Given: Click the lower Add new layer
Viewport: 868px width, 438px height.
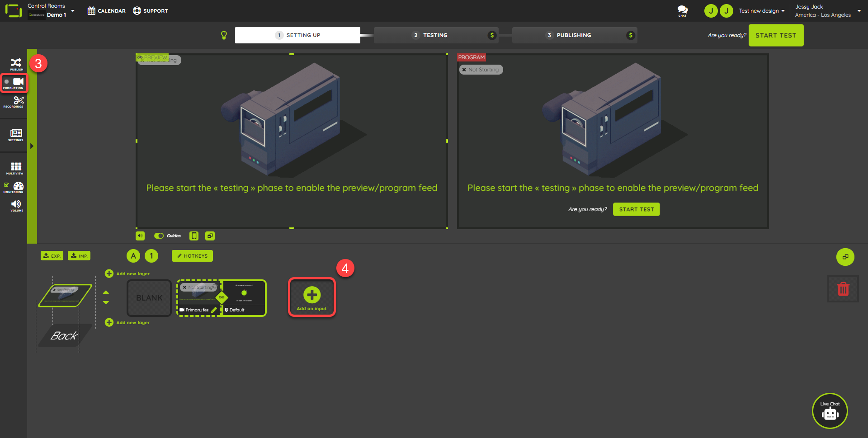Looking at the screenshot, I should [x=127, y=322].
